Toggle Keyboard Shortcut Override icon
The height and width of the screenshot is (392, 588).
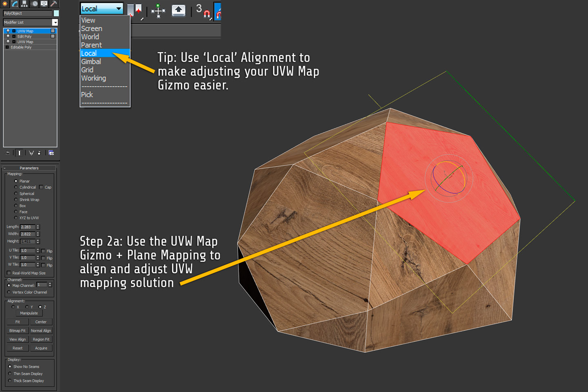point(178,10)
